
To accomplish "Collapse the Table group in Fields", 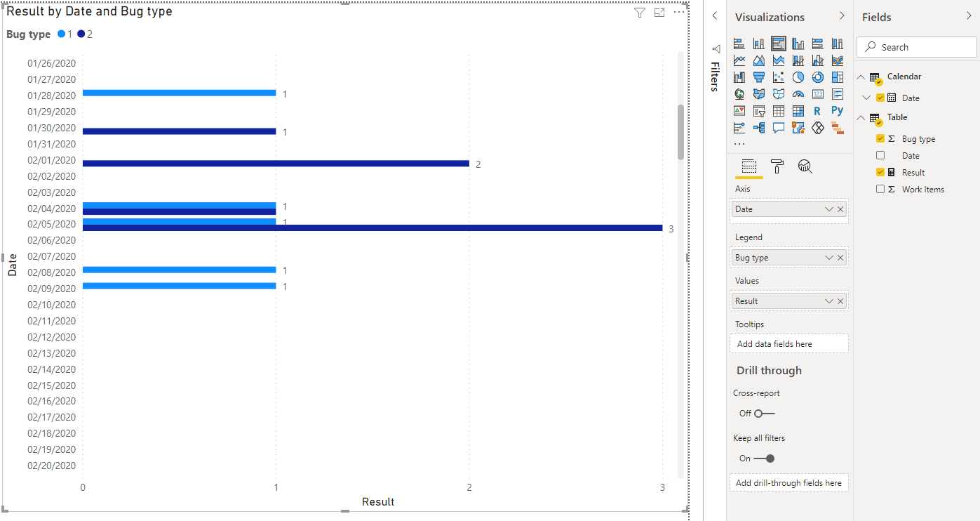I will coord(861,117).
